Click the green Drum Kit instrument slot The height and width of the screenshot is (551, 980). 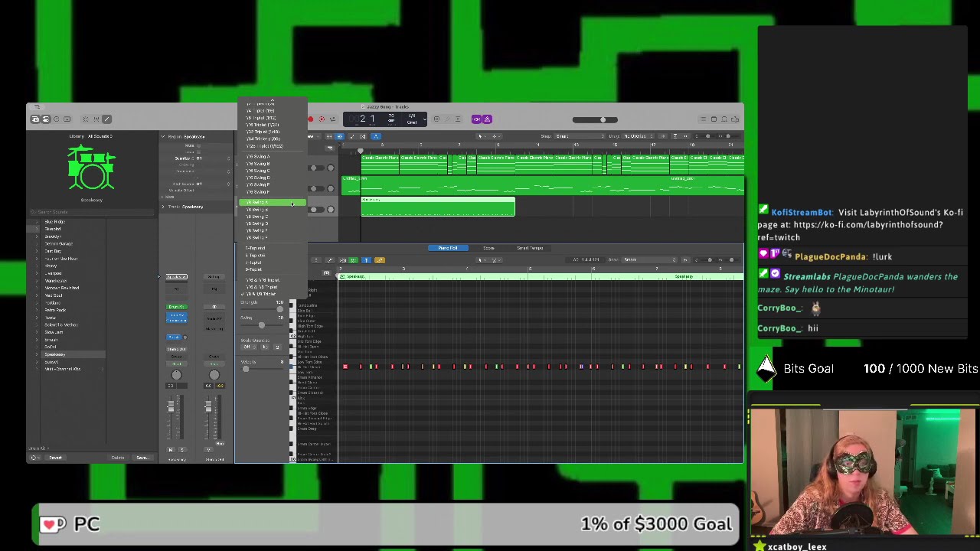click(x=177, y=307)
